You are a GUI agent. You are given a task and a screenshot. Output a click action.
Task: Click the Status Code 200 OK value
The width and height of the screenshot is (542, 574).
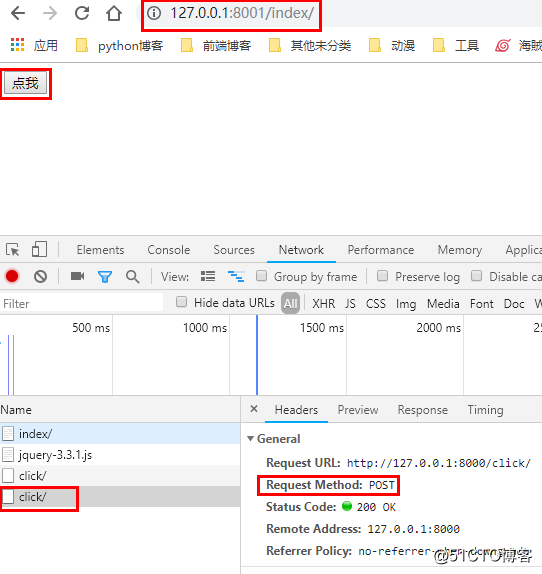click(376, 507)
